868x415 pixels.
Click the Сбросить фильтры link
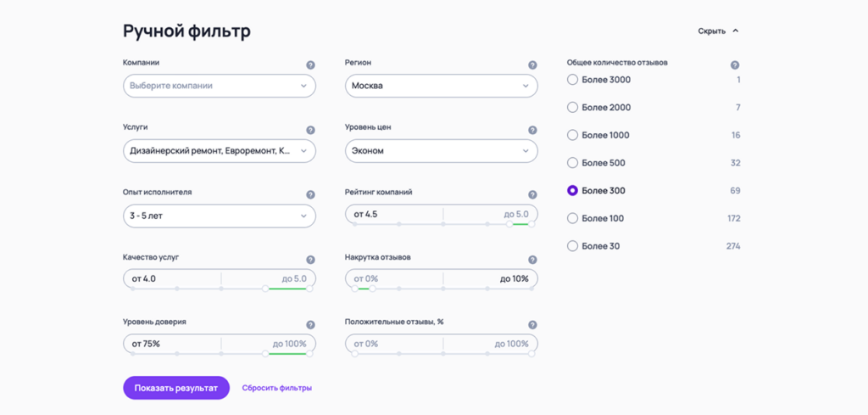(276, 388)
